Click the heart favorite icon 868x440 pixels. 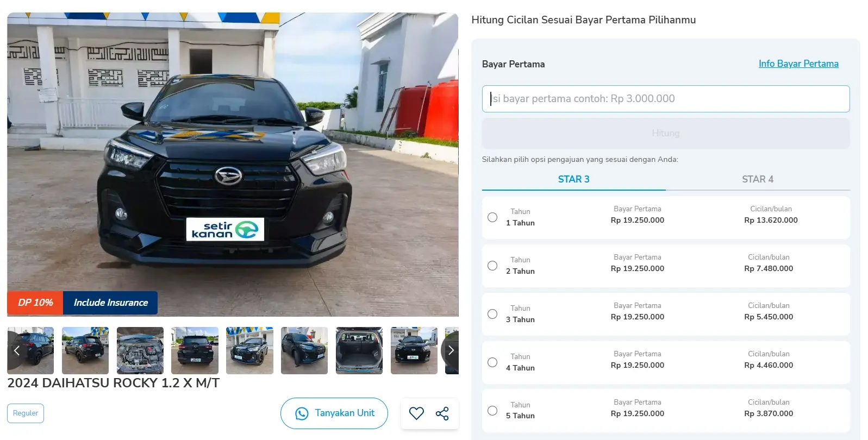(416, 413)
